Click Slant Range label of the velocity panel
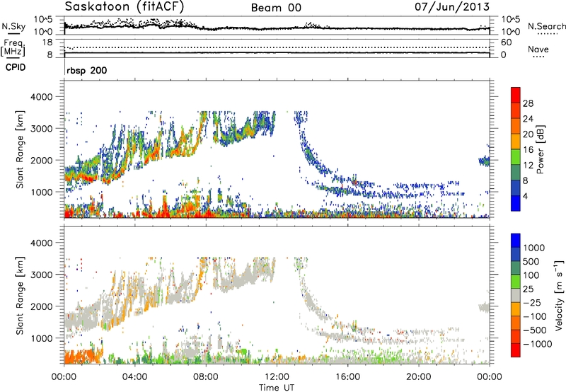The image size is (566, 392). (20, 295)
